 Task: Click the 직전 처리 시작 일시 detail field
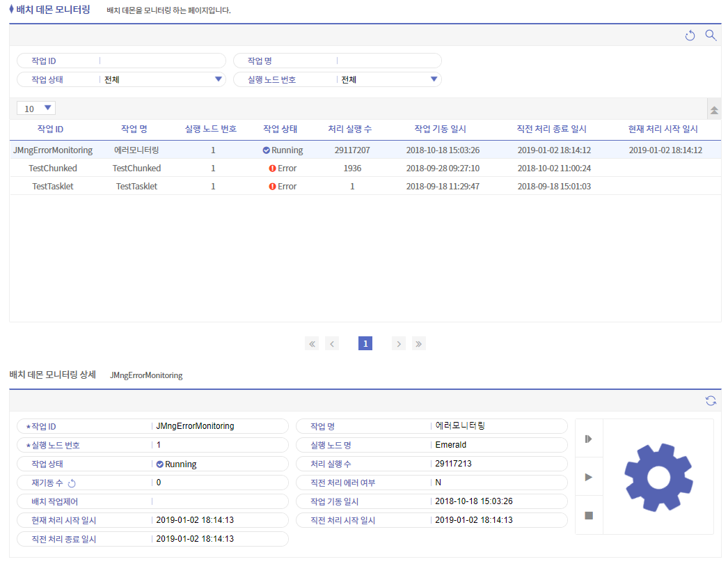pyautogui.click(x=432, y=520)
